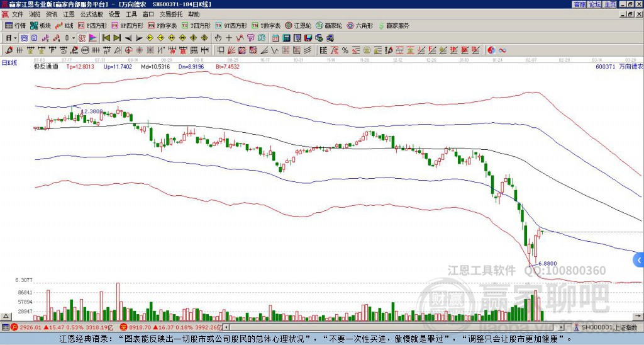The image size is (644, 345).
Task: Click the calendar icon in toolbar
Action: tap(275, 38)
